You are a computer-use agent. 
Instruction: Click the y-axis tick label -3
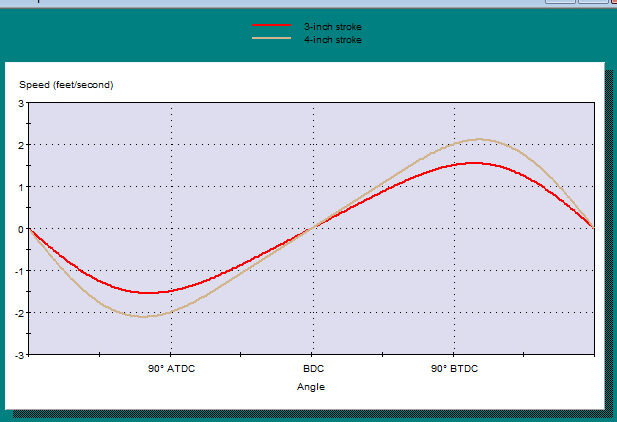pos(19,355)
